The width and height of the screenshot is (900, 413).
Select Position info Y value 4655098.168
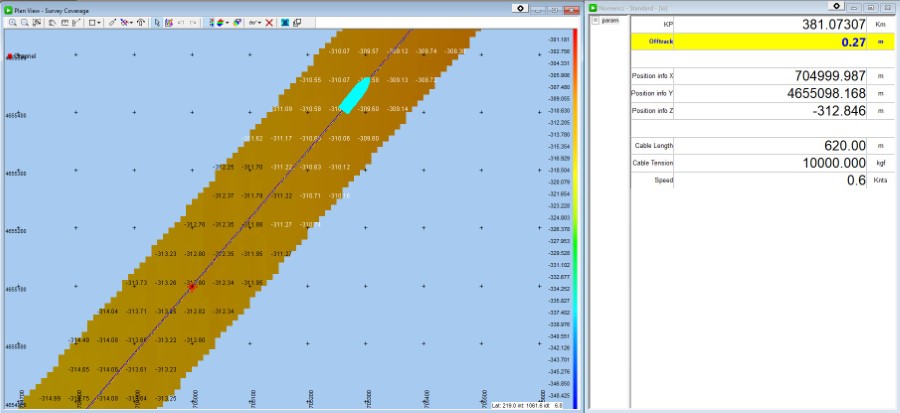pos(826,93)
